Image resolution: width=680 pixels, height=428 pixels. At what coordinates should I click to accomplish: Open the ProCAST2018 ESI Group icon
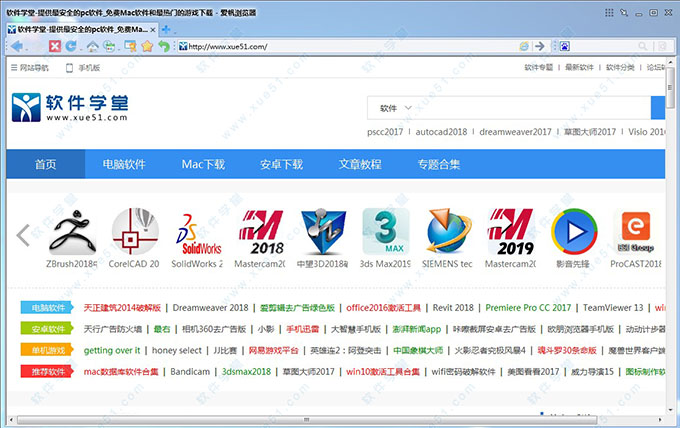click(x=636, y=232)
